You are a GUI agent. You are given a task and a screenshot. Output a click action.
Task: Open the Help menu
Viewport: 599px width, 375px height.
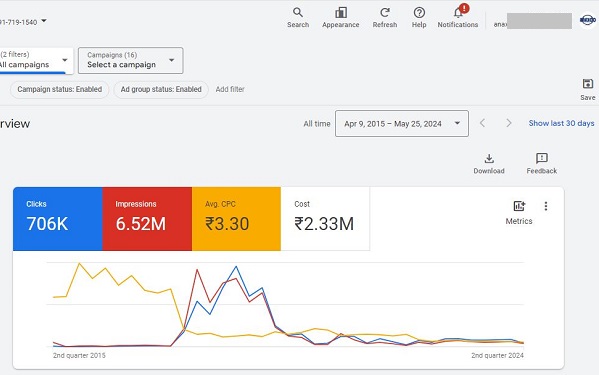[419, 18]
